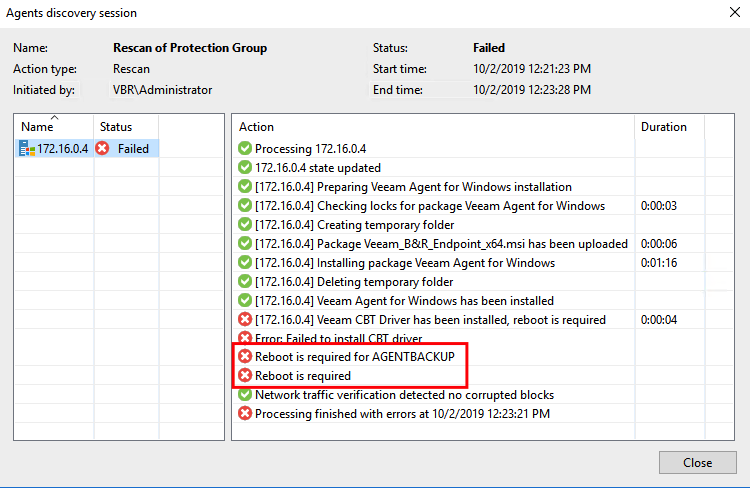Click error icon for Processing finished with errors

(245, 414)
